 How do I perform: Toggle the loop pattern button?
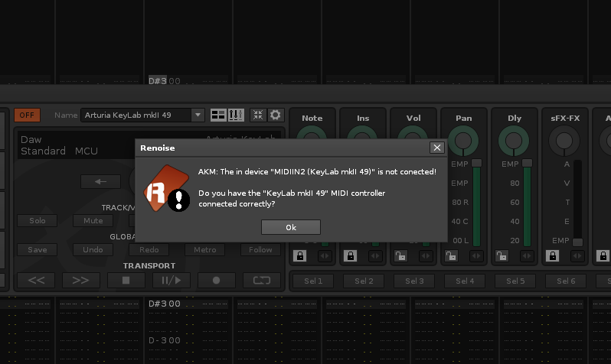click(262, 281)
